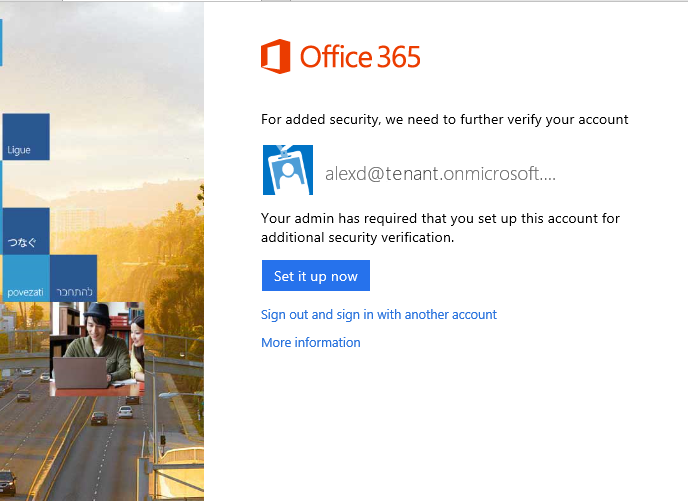Select the dark blue Ligue tile
Viewport: 688px width, 501px height.
coord(26,137)
